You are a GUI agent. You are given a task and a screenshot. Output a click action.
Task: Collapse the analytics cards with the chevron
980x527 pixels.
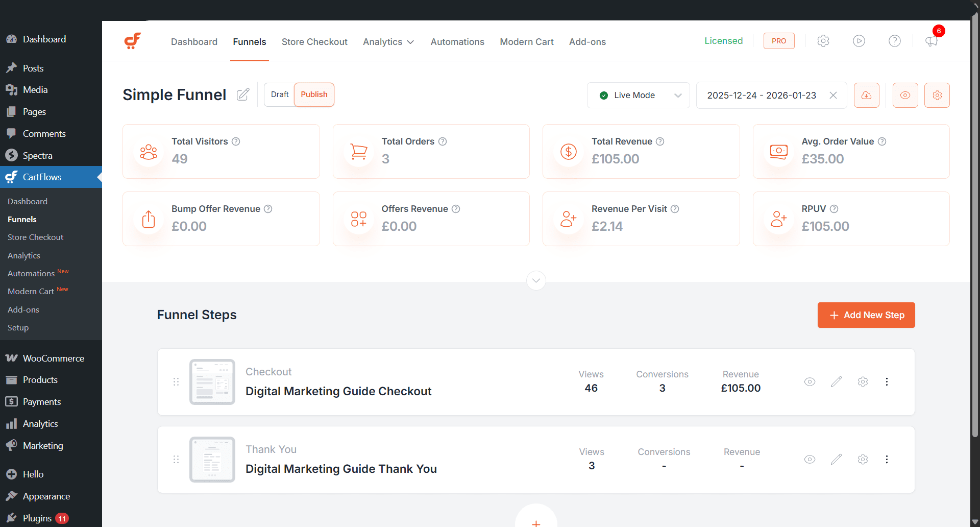pyautogui.click(x=536, y=280)
